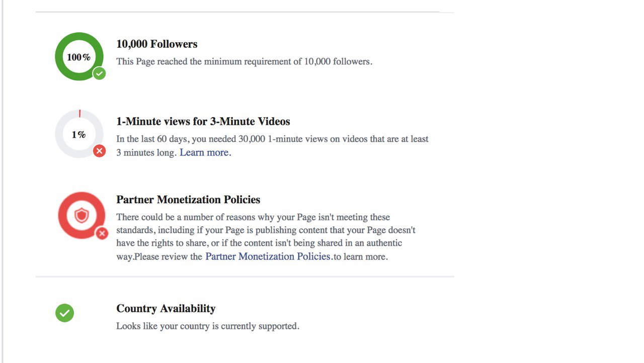The image size is (644, 363).
Task: Click the 1% video views progress ring
Action: 79,134
